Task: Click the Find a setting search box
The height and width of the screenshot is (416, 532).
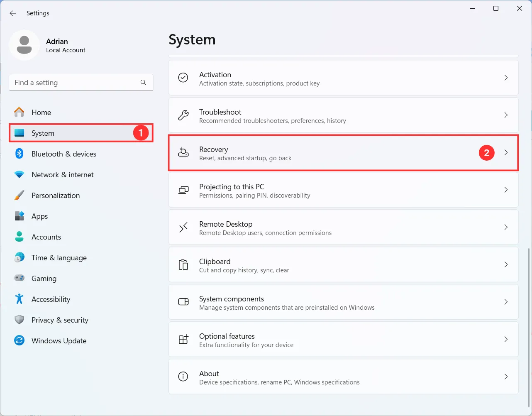Action: pos(81,83)
